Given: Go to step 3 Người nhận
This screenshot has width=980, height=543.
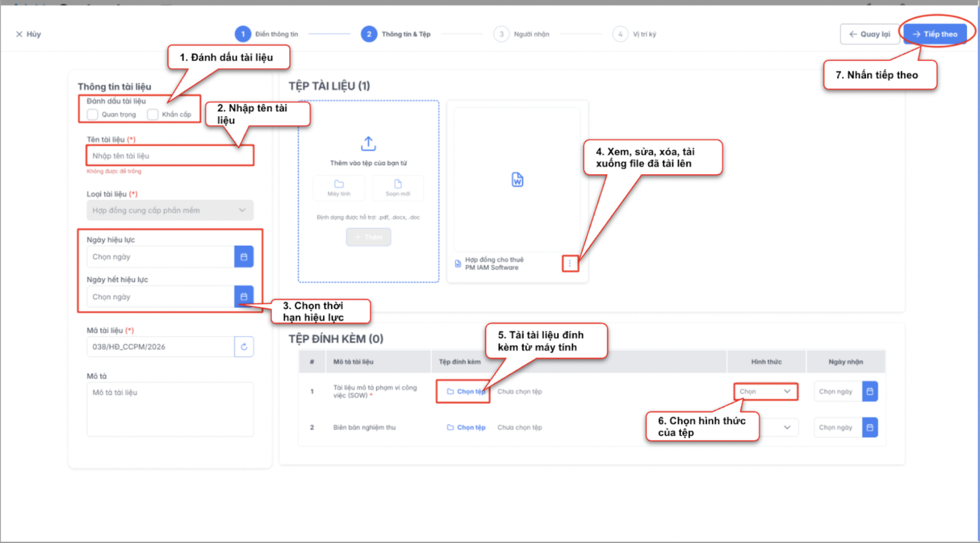Looking at the screenshot, I should click(x=501, y=34).
